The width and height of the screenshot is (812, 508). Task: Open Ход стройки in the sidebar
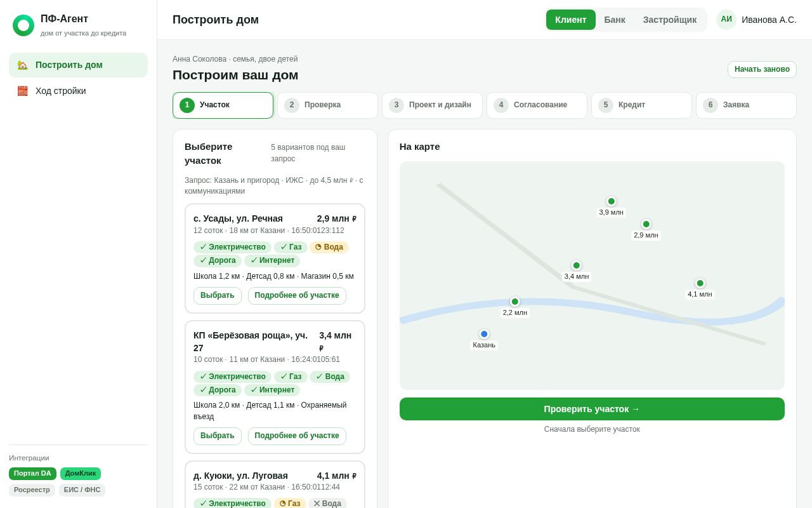(x=78, y=91)
